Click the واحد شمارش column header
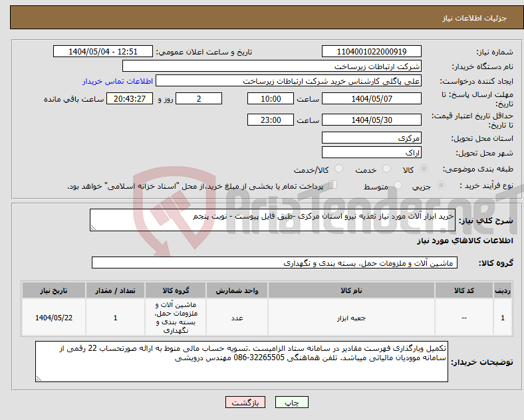This screenshot has width=524, height=420. point(237,290)
